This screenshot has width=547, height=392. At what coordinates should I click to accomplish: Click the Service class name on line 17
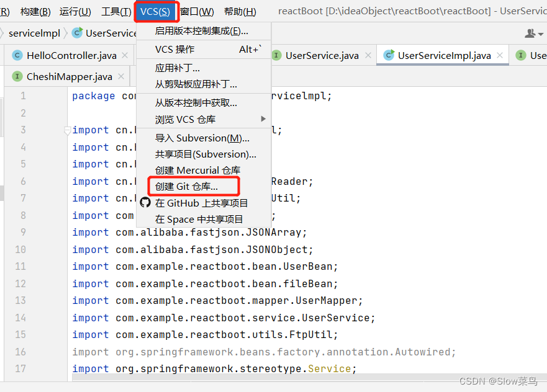329,369
